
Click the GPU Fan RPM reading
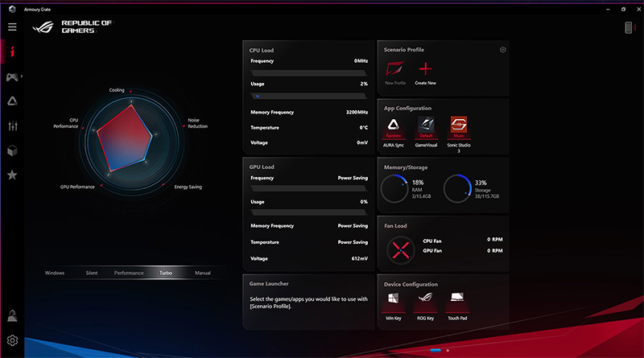pyautogui.click(x=495, y=250)
